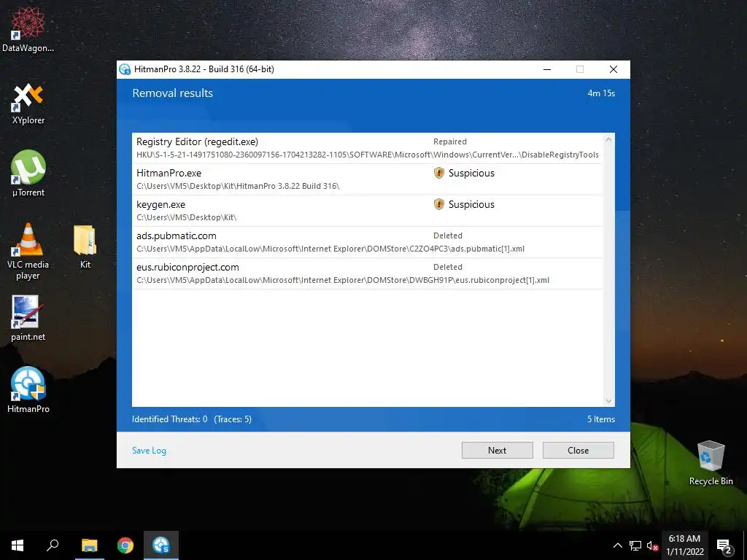Select the keygen.exe result entry
The height and width of the screenshot is (560, 747).
(x=368, y=211)
